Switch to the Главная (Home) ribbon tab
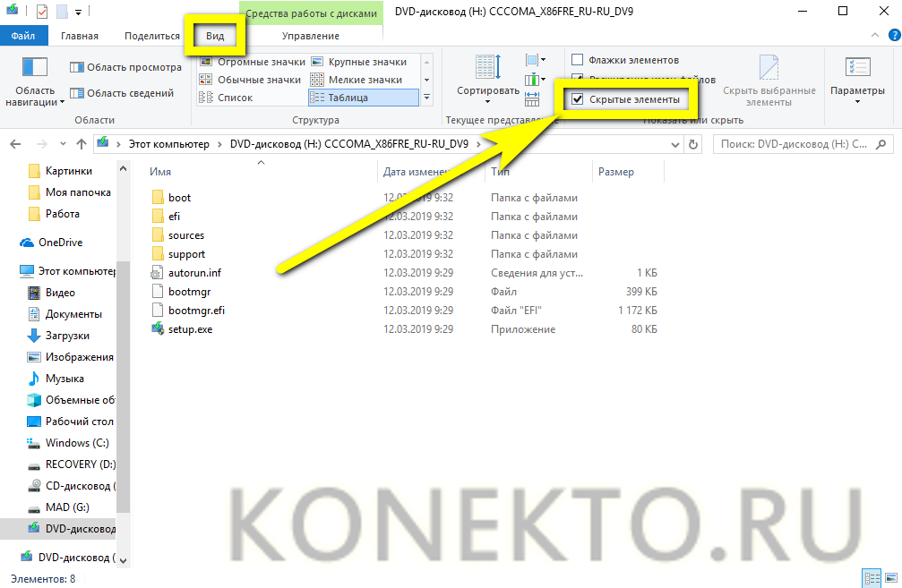The height and width of the screenshot is (588, 902). (x=80, y=36)
